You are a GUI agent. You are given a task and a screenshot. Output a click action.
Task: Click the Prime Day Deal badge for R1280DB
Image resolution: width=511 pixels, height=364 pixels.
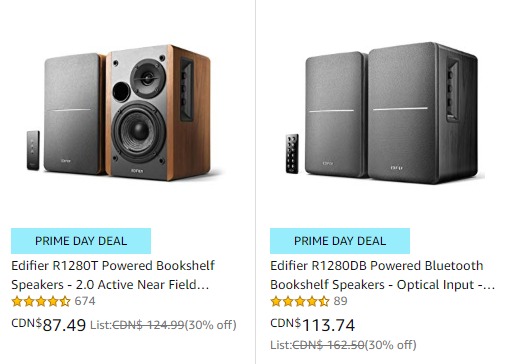point(340,241)
